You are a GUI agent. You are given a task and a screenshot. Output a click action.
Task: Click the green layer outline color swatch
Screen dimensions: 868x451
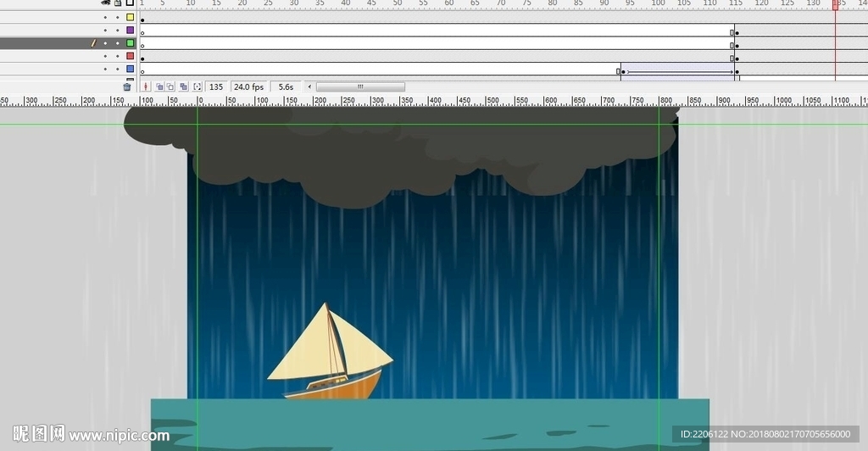130,42
